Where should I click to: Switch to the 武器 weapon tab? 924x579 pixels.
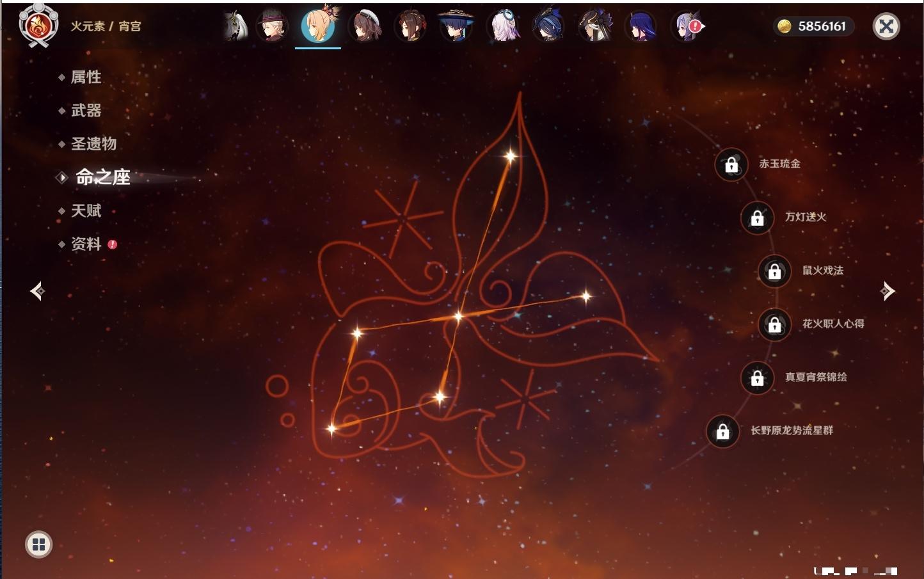click(86, 111)
